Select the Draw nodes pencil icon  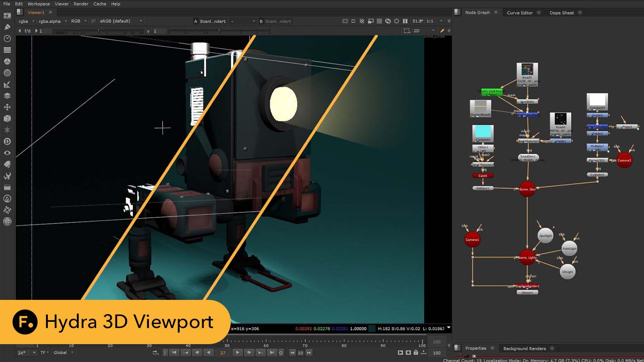7,27
